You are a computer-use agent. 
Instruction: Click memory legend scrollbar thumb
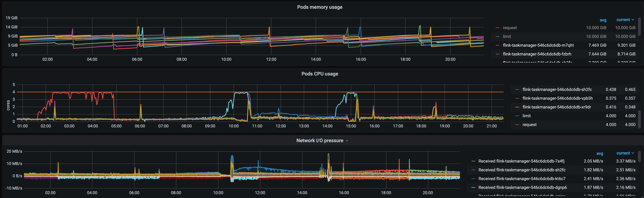tap(639, 26)
